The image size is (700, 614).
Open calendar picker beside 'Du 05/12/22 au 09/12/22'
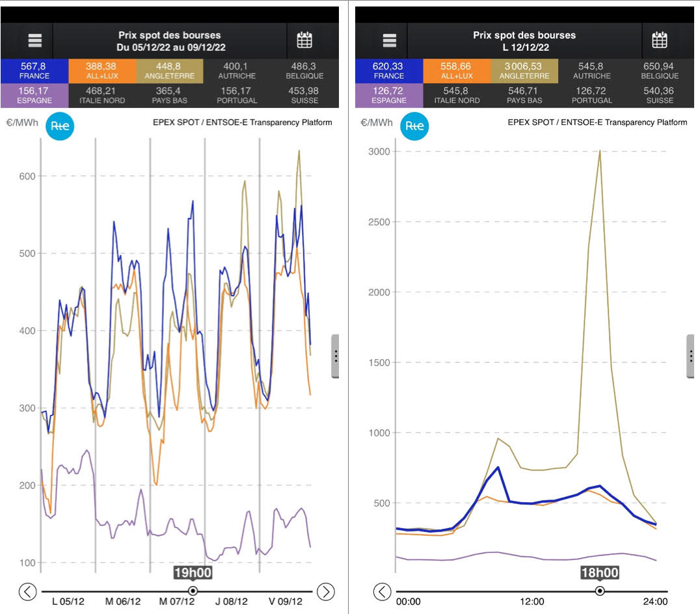[304, 40]
